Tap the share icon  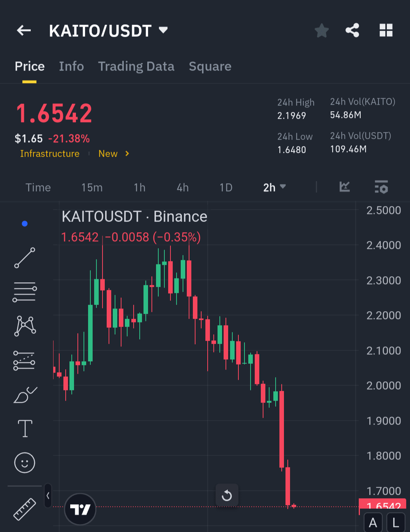click(352, 30)
